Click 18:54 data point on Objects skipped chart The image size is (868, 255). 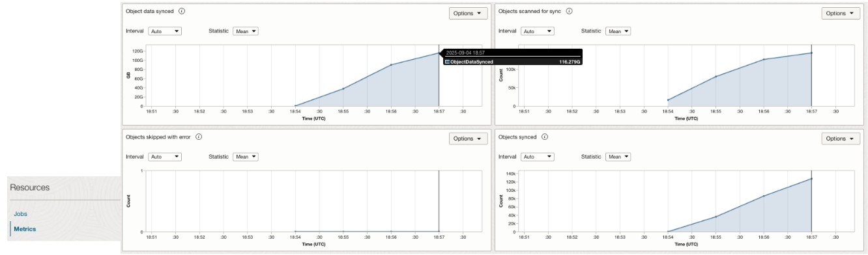click(x=295, y=231)
